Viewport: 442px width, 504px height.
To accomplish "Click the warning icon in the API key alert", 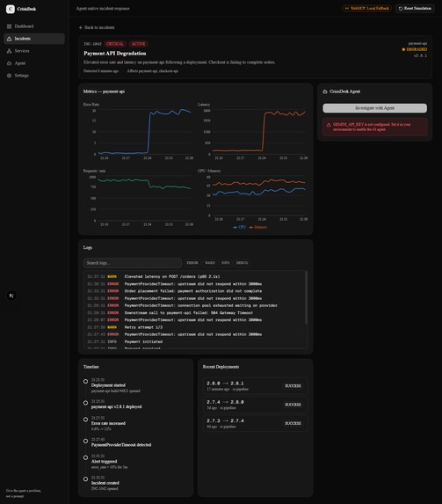I will tap(329, 125).
